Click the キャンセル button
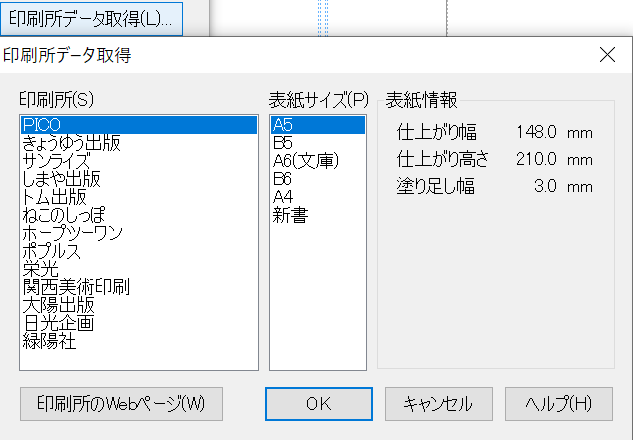This screenshot has height=440, width=633. [439, 404]
